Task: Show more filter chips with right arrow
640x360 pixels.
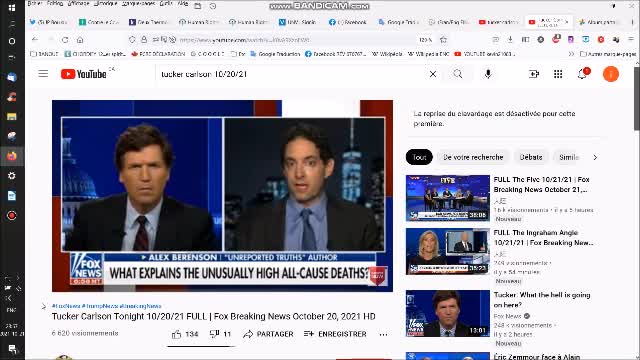Action: [x=595, y=157]
